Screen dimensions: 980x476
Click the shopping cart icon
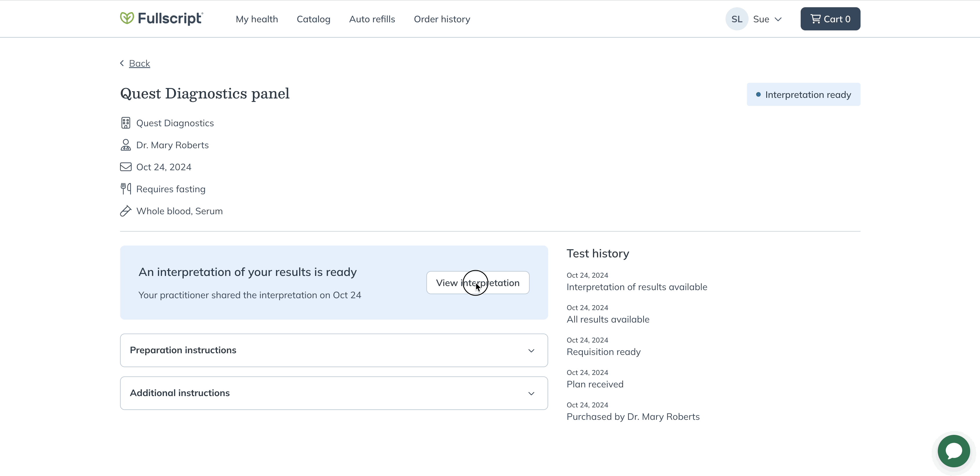pyautogui.click(x=816, y=19)
